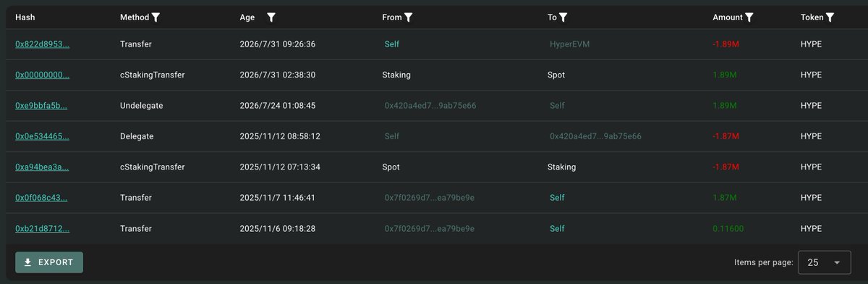Open Delegate transaction hash 0x0e534465
The height and width of the screenshot is (284, 868).
(43, 136)
